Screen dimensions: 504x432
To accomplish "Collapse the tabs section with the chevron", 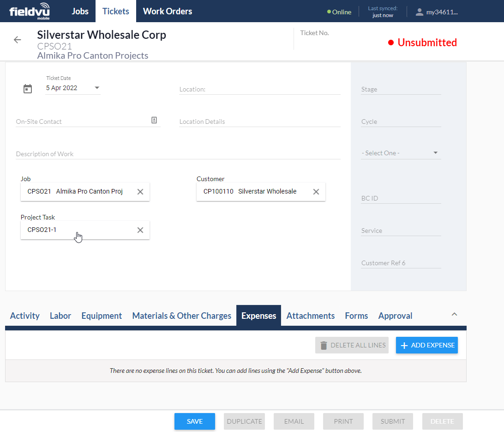I will pos(454,314).
